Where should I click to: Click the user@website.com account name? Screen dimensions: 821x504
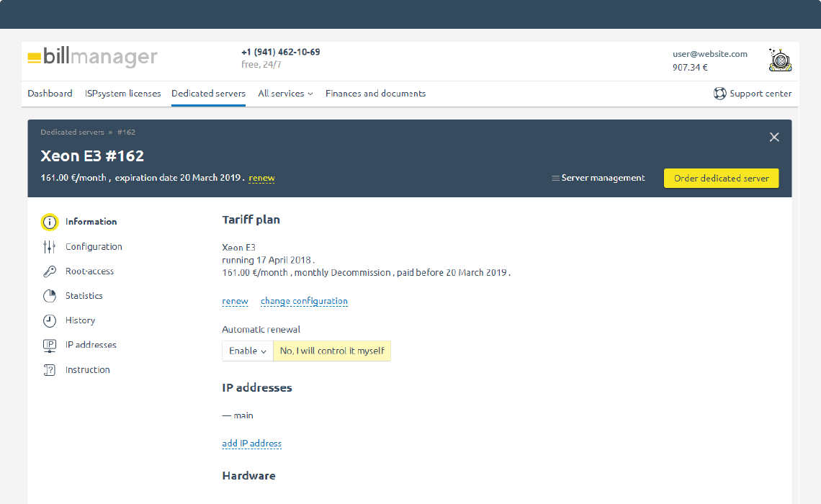(710, 54)
